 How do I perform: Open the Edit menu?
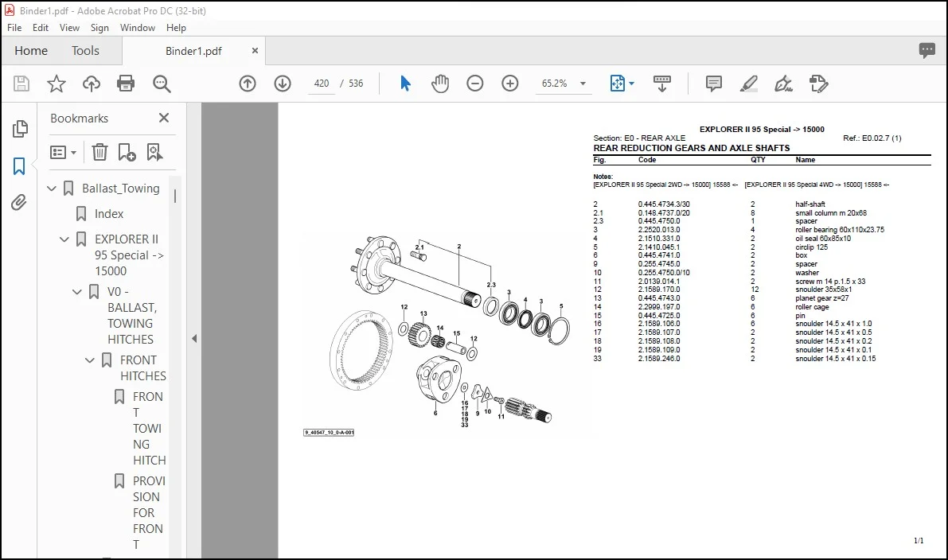[41, 28]
